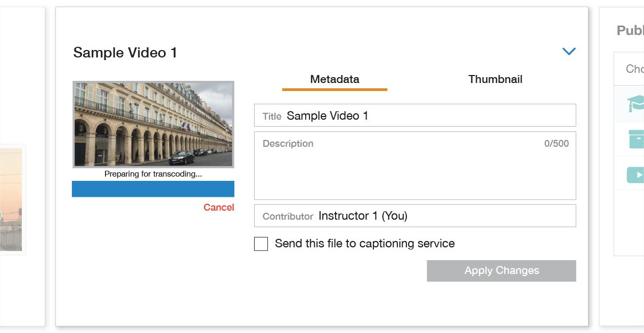644x333 pixels.
Task: Open the Cho... dropdown in Publish panel
Action: (629, 69)
